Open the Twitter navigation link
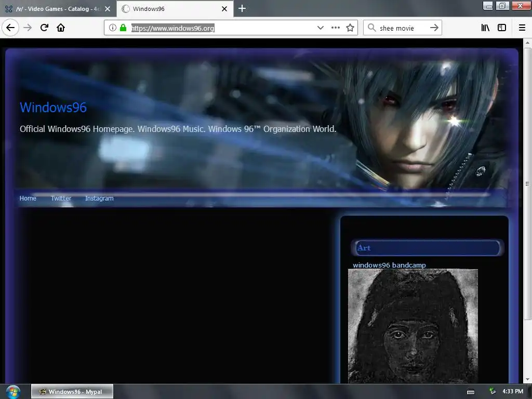 coord(61,198)
